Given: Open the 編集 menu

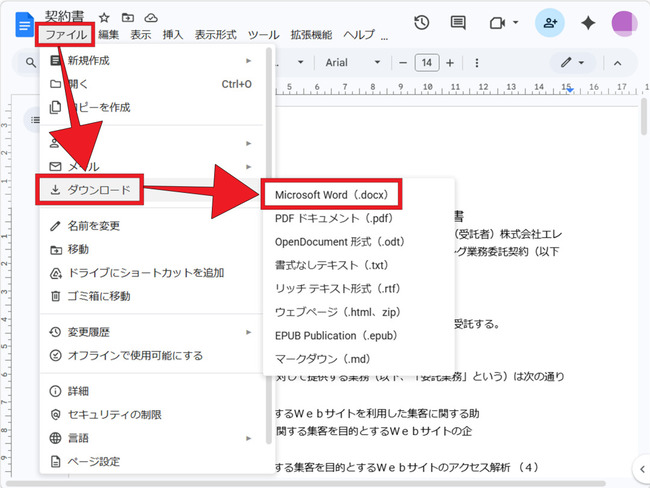Looking at the screenshot, I should pyautogui.click(x=109, y=35).
